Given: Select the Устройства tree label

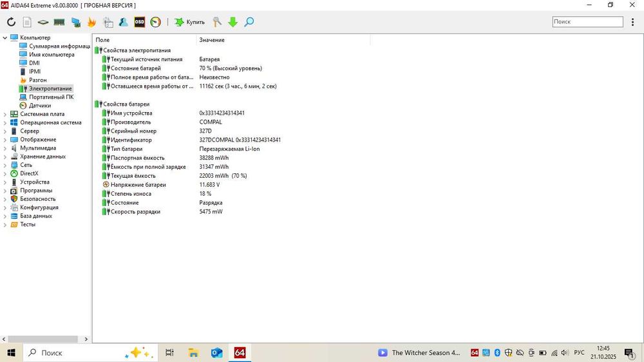Looking at the screenshot, I should pos(35,182).
